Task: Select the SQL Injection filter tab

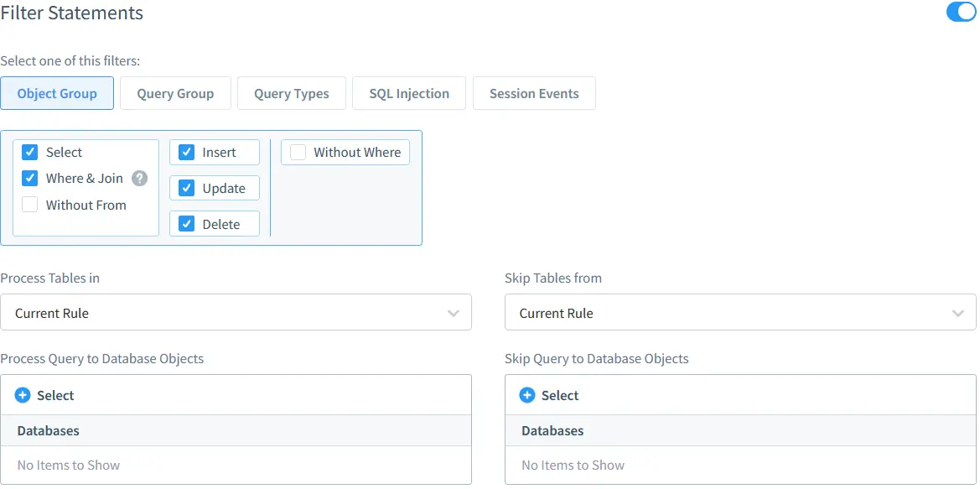Action: point(409,93)
